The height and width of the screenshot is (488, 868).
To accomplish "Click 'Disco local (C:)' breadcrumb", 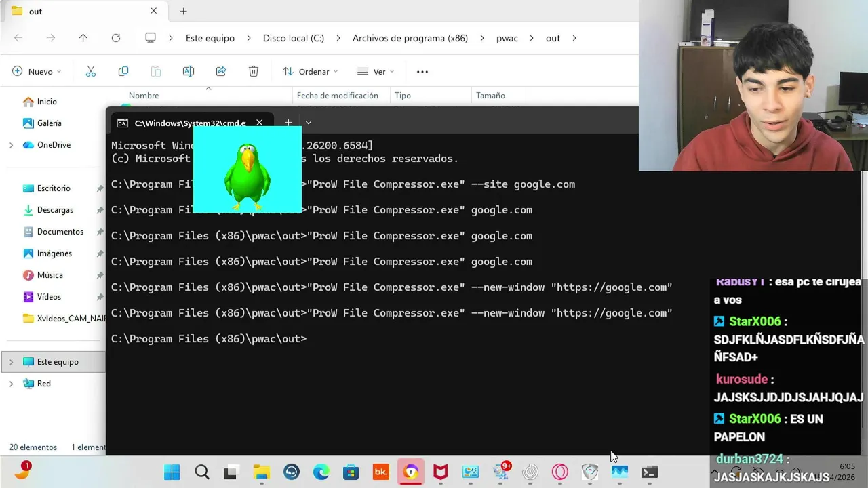I will [x=294, y=38].
